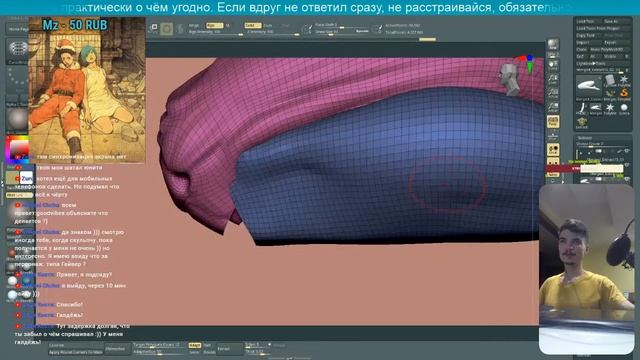
Task: Click the Dynamic button beside Draw Size
Action: click(x=362, y=31)
